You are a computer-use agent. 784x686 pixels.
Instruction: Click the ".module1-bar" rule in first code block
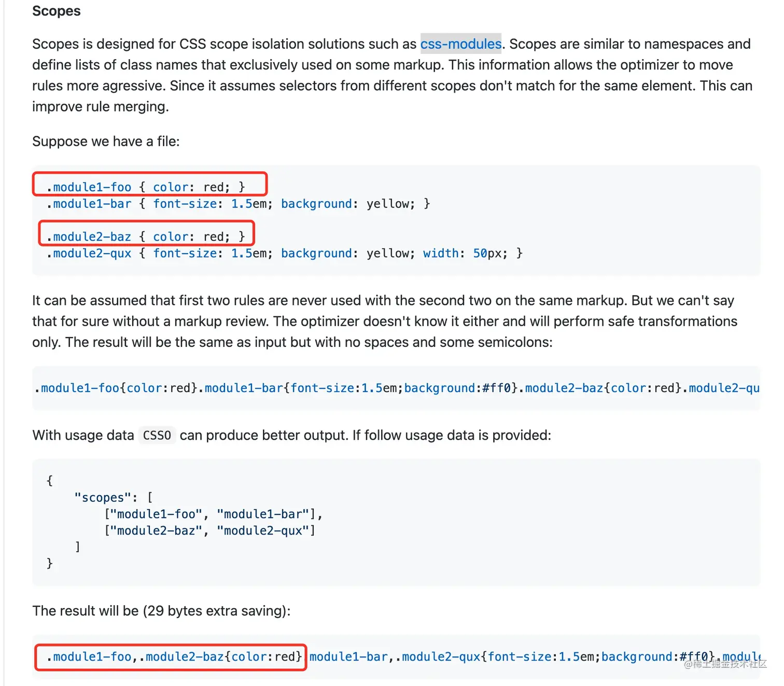[238, 204]
